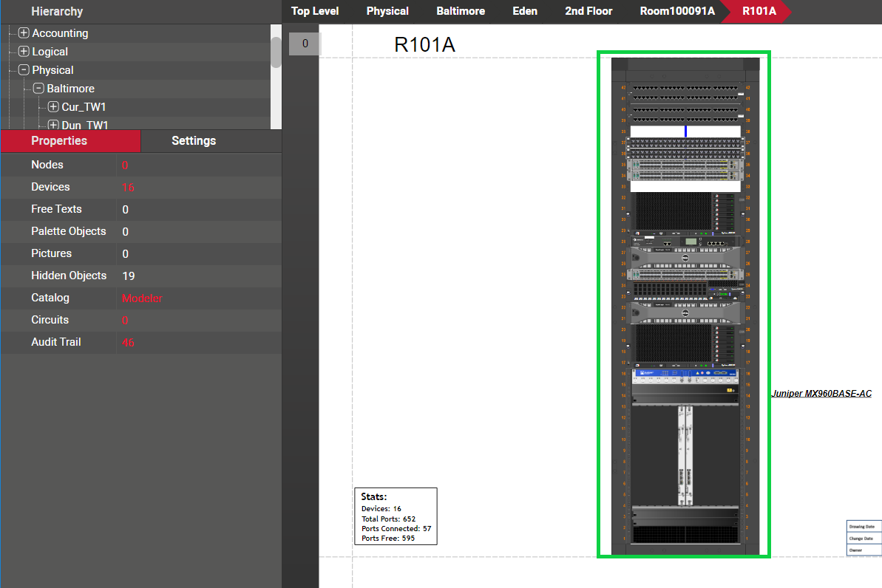Click the Modeler catalog link
This screenshot has height=588, width=882.
(x=142, y=298)
